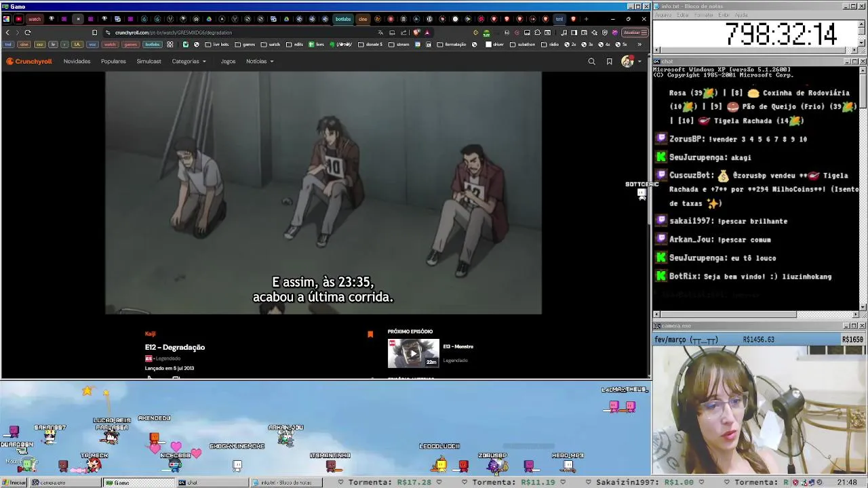Open the Novidades menu item

(x=77, y=62)
